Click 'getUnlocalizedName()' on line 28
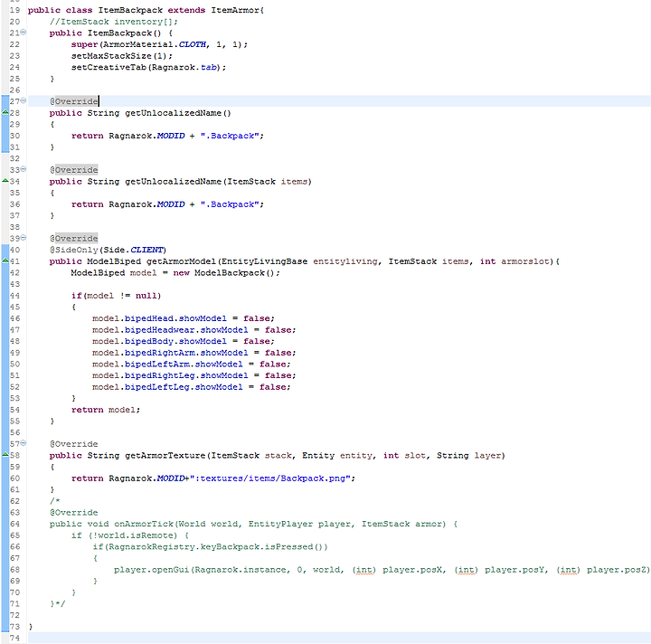 (178, 113)
